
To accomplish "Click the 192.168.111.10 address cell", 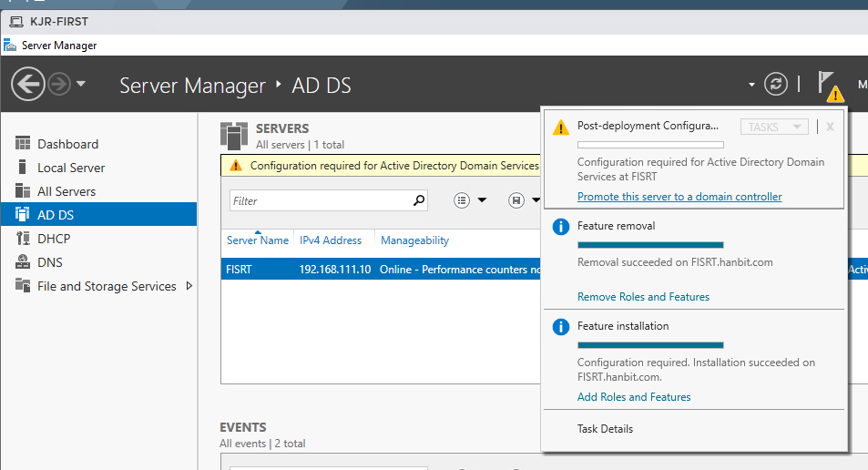I will pyautogui.click(x=335, y=270).
